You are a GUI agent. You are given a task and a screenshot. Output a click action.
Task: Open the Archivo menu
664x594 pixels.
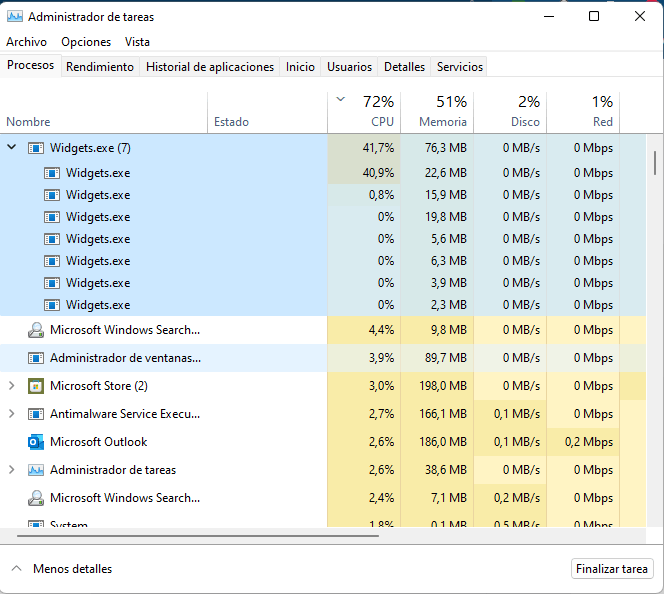tap(26, 42)
